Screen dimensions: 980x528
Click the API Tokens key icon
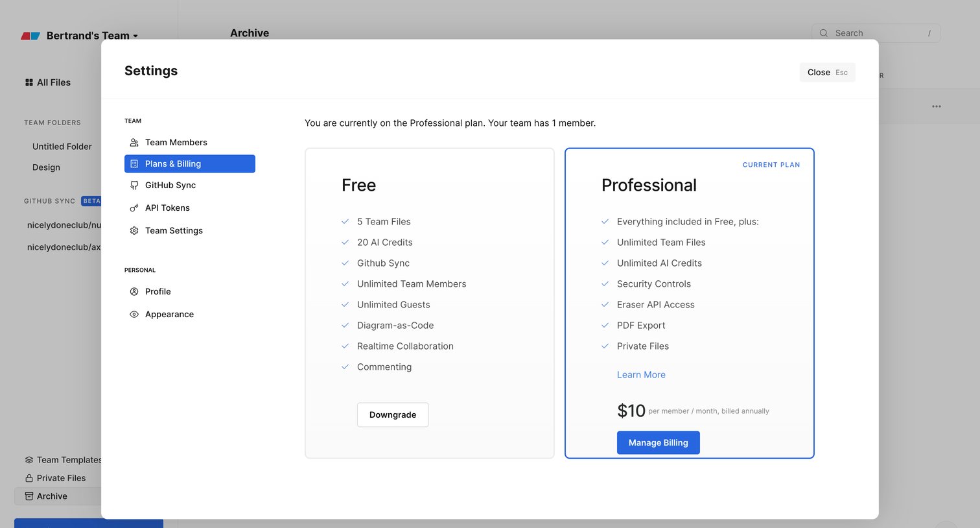pos(134,208)
